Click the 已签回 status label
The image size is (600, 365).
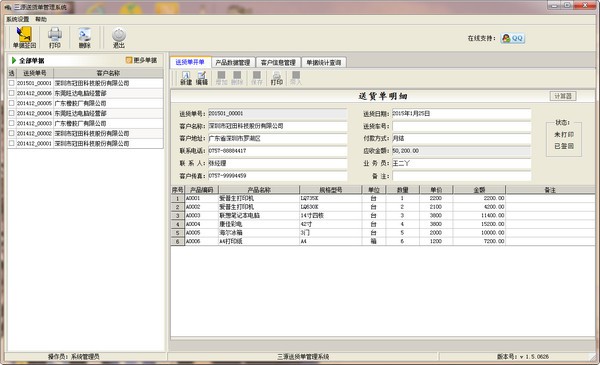(564, 146)
